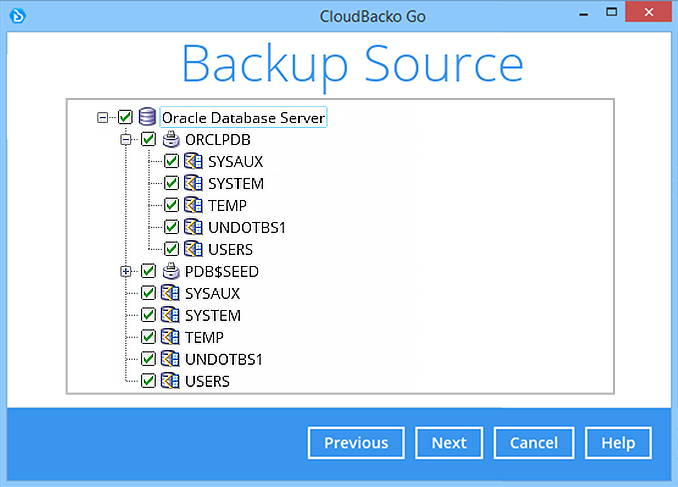Toggle the SYSAUX checkbox under ORCLPDB

tap(171, 161)
